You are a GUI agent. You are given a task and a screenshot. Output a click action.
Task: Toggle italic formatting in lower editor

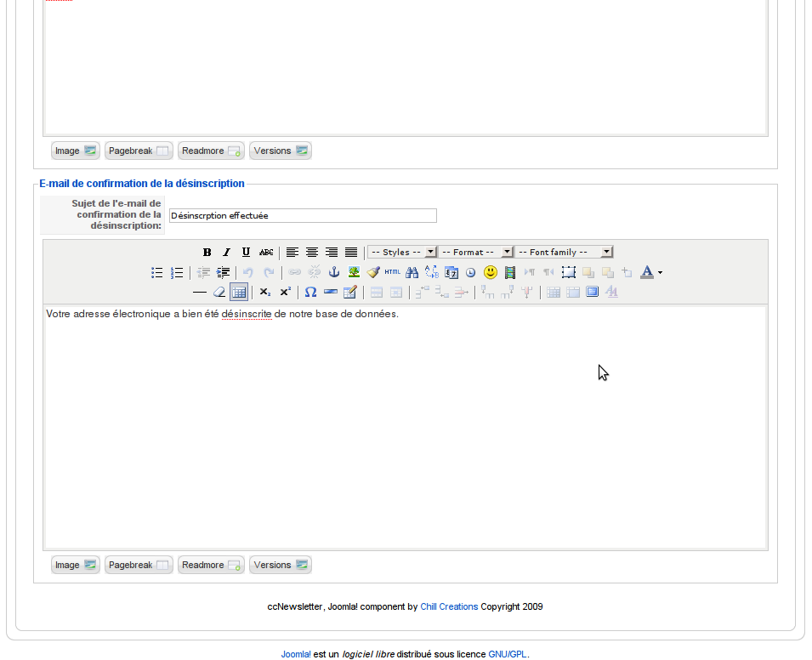(x=226, y=253)
